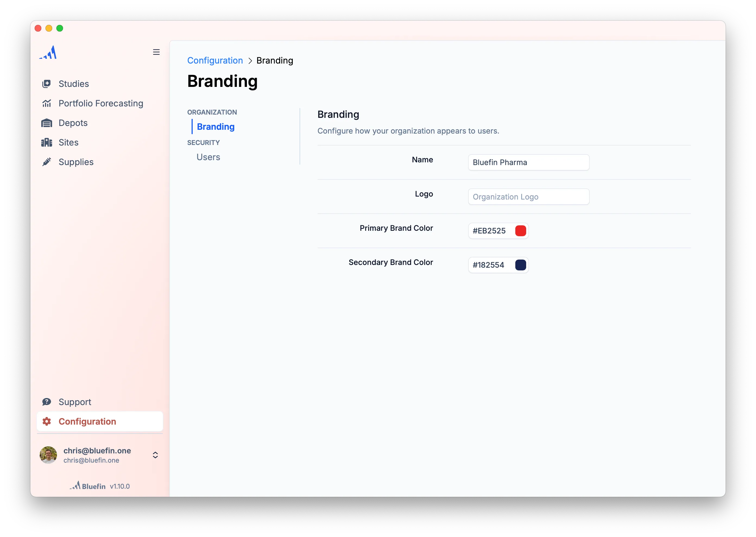Click the Portfolio Forecasting icon
This screenshot has width=756, height=537.
46,103
